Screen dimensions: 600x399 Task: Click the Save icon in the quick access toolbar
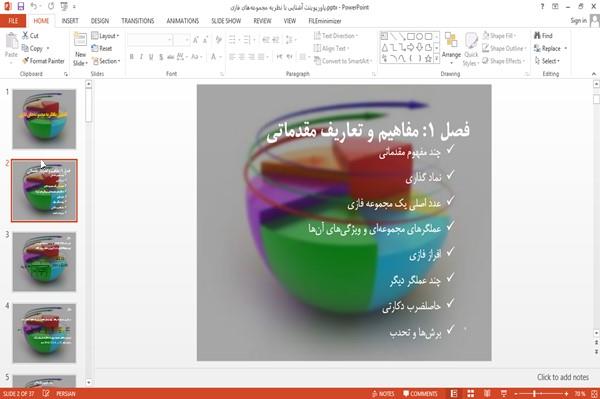[21, 7]
